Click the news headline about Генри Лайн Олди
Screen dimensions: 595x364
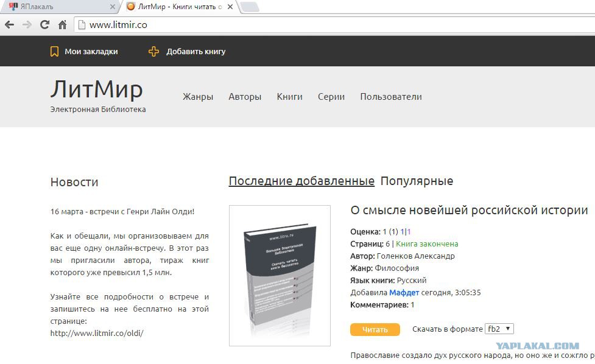tap(122, 212)
